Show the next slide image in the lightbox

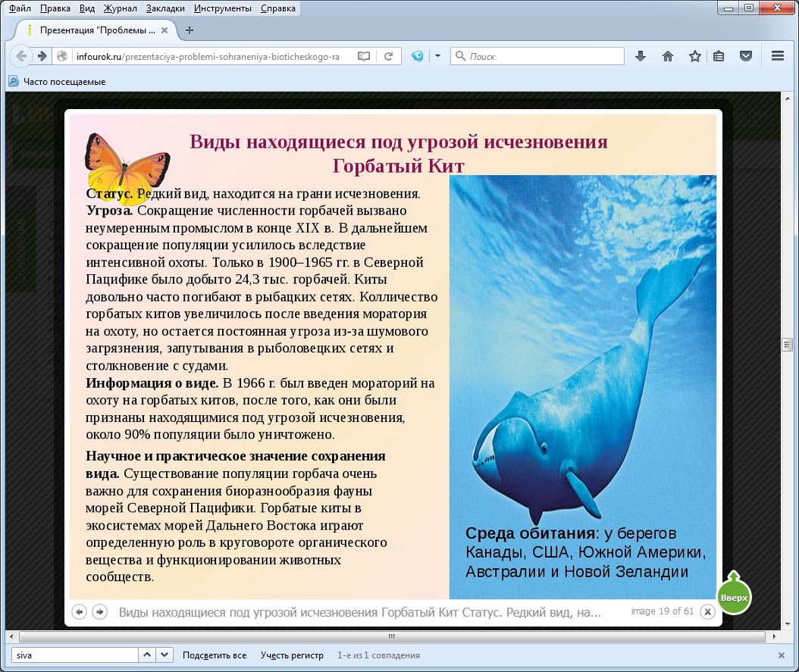coord(99,611)
